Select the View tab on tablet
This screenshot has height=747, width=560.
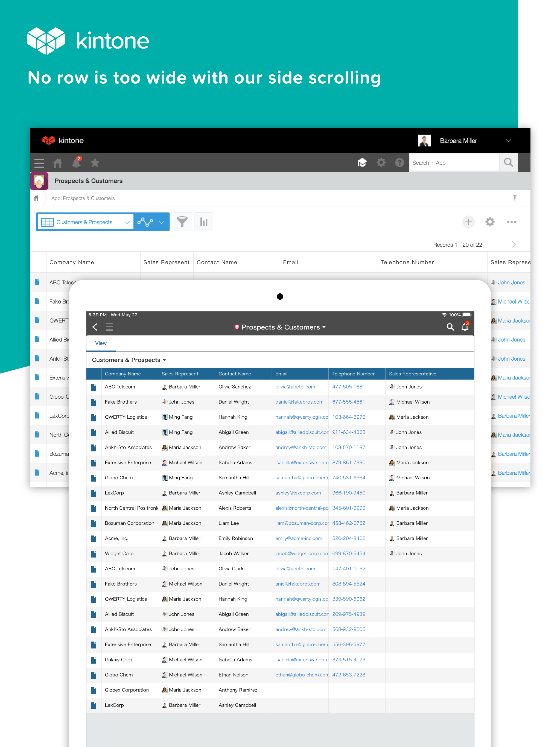pos(101,343)
